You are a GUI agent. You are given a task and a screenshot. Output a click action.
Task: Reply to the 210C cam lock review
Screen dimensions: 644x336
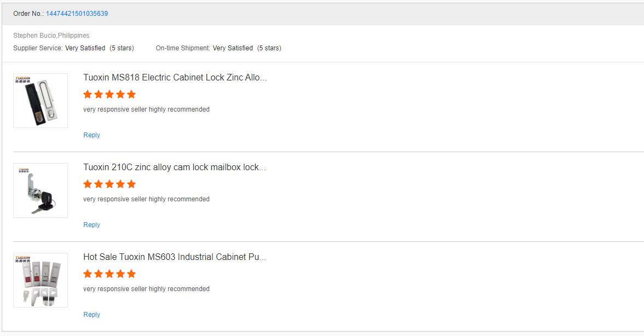(91, 225)
